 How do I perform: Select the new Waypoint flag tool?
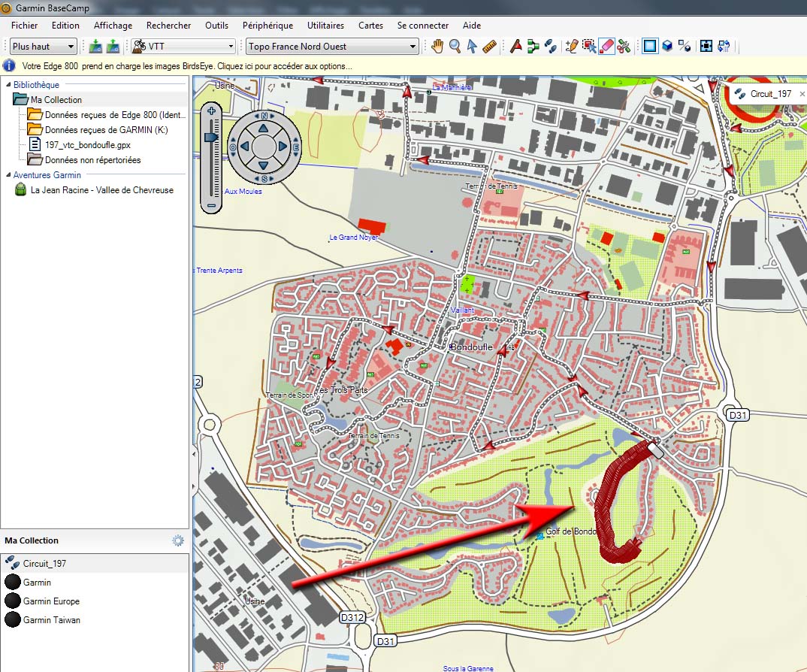[515, 47]
